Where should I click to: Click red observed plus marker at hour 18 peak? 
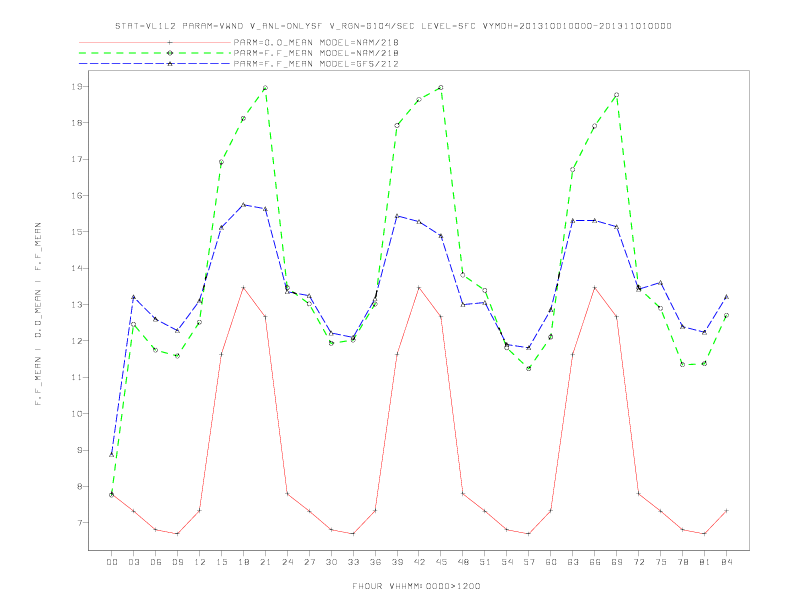(243, 288)
